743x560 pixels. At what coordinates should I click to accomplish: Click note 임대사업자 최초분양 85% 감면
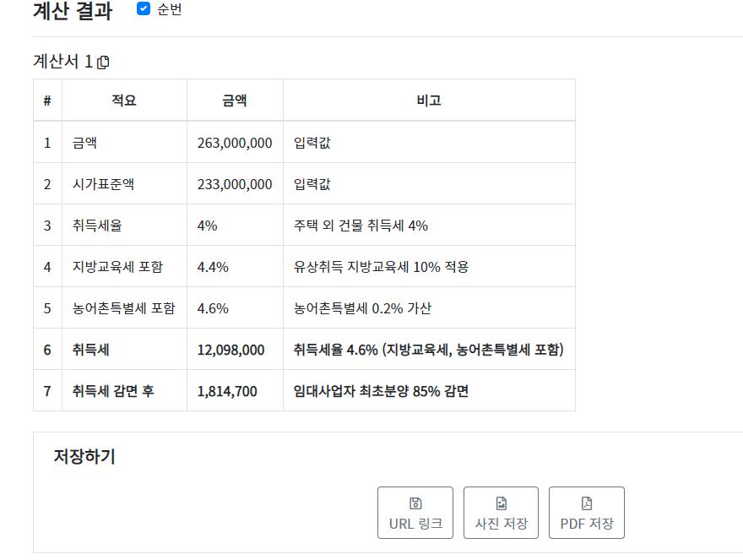point(381,391)
